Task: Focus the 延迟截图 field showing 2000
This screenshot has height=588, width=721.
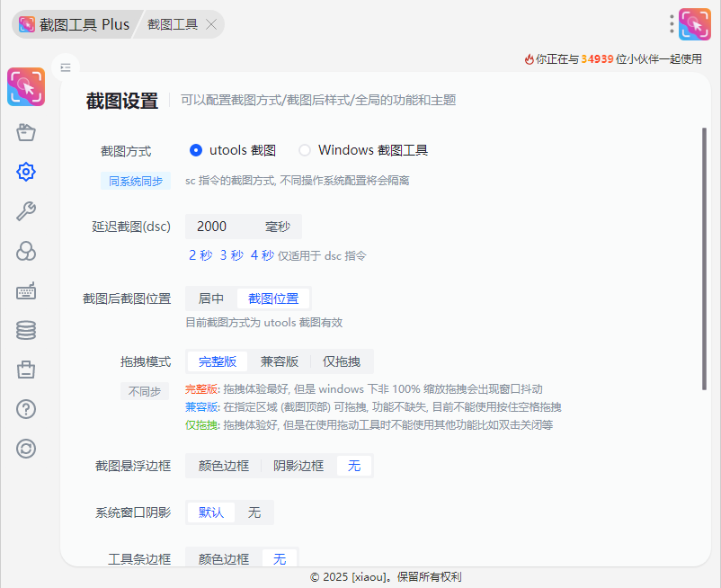Action: (244, 227)
